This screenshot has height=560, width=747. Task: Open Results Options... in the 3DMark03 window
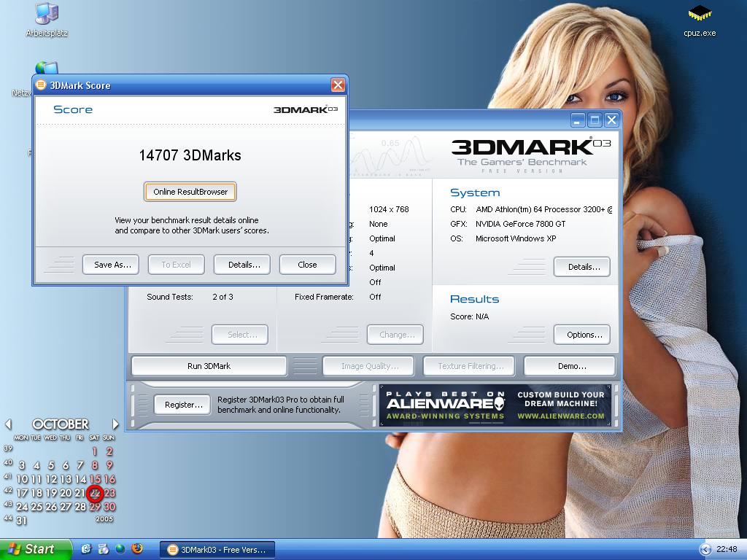point(581,335)
